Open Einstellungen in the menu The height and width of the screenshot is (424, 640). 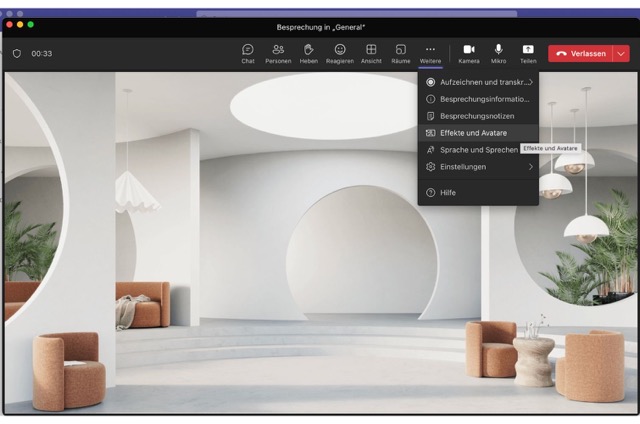[x=478, y=167]
